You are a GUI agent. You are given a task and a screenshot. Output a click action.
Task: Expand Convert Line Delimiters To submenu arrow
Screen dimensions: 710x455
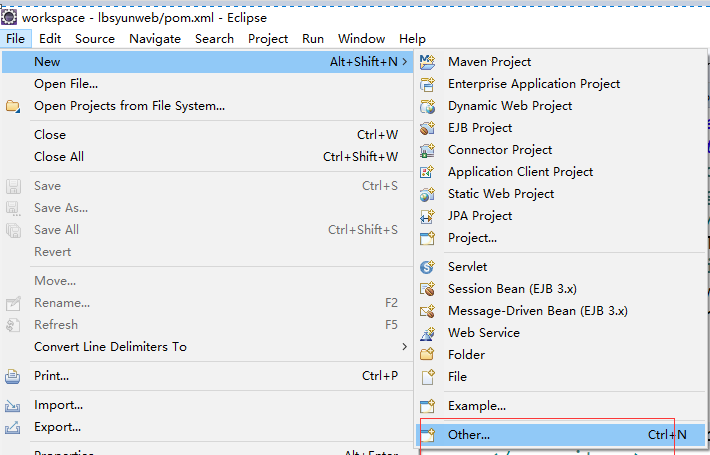[404, 347]
